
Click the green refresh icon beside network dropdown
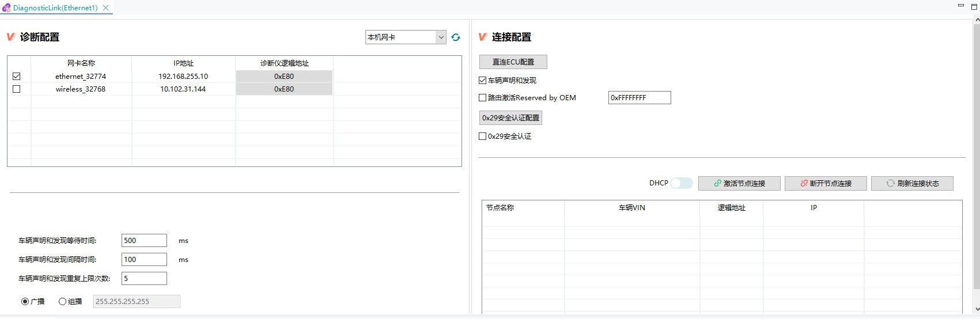(x=456, y=37)
